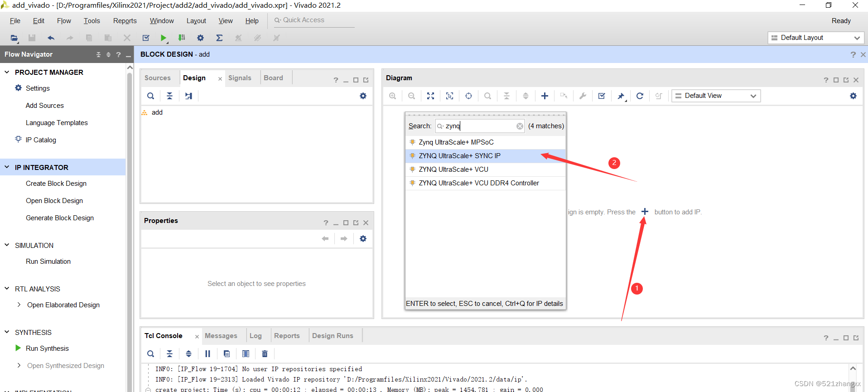Switch to Signals tab
The width and height of the screenshot is (868, 392).
click(x=240, y=78)
